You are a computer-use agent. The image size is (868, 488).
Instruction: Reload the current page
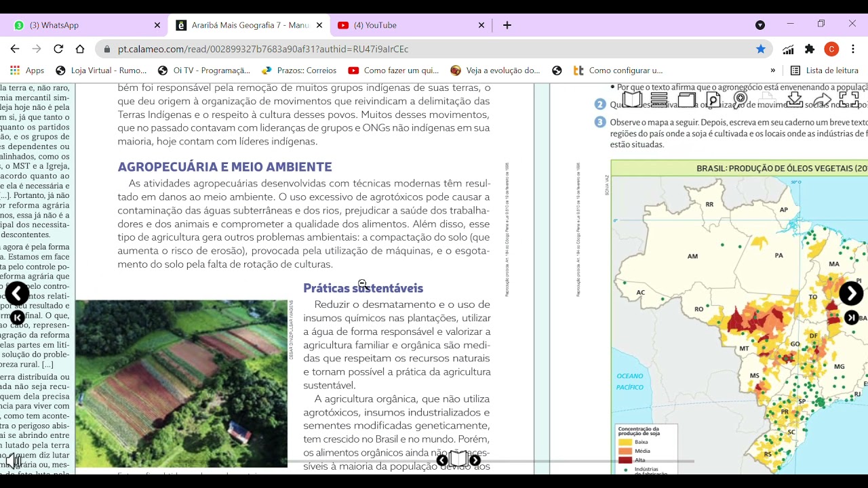point(58,49)
